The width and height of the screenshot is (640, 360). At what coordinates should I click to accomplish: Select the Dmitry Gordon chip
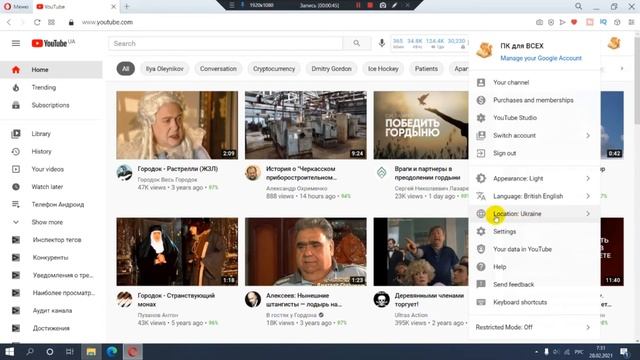[331, 69]
